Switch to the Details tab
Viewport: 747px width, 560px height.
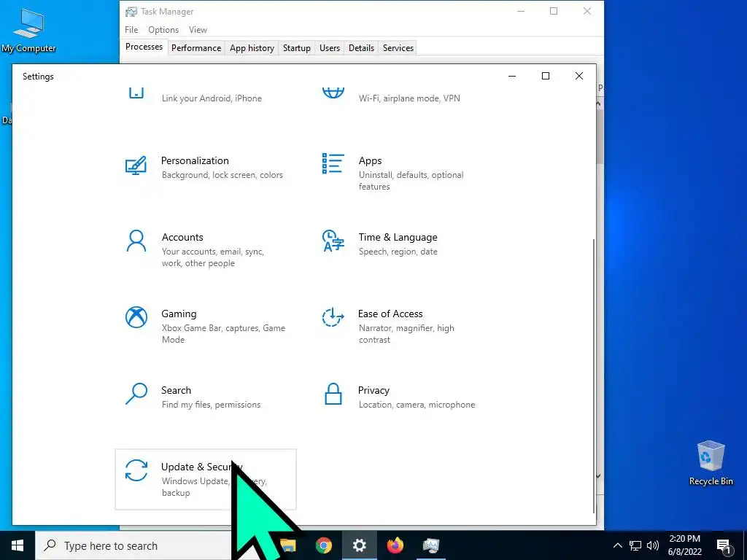coord(361,47)
